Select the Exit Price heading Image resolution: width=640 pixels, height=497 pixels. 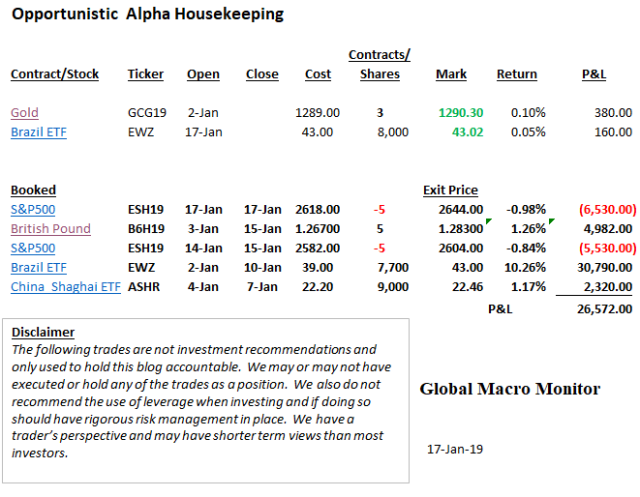[450, 190]
